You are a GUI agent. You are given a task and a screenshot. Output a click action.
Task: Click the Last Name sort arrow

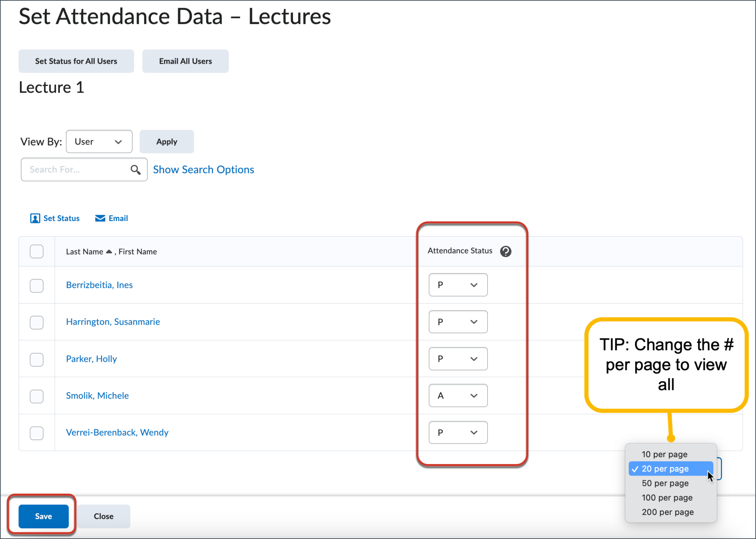click(109, 251)
